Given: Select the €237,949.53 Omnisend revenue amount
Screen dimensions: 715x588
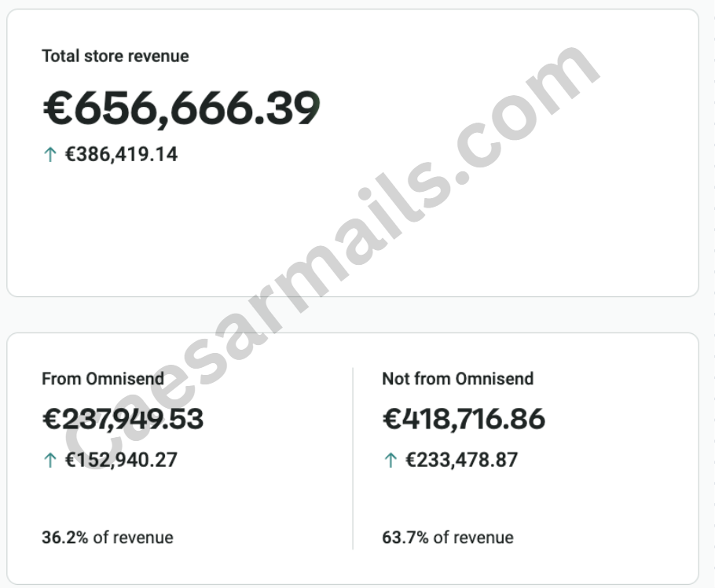Looking at the screenshot, I should pyautogui.click(x=123, y=419).
